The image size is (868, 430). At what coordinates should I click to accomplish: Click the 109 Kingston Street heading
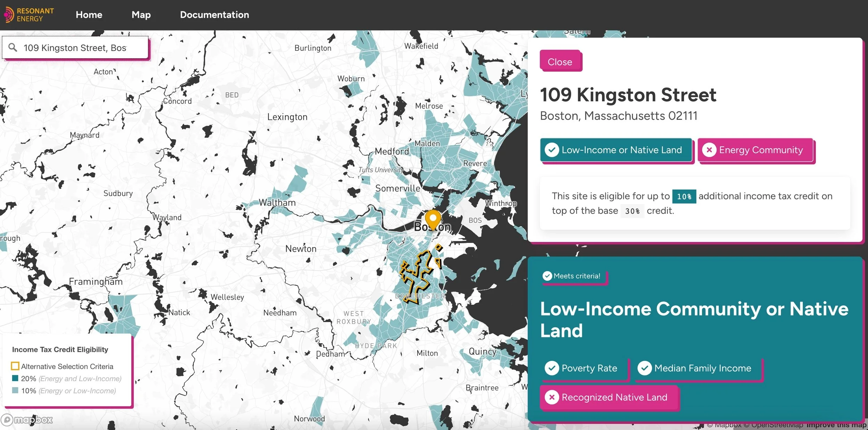[x=628, y=94]
